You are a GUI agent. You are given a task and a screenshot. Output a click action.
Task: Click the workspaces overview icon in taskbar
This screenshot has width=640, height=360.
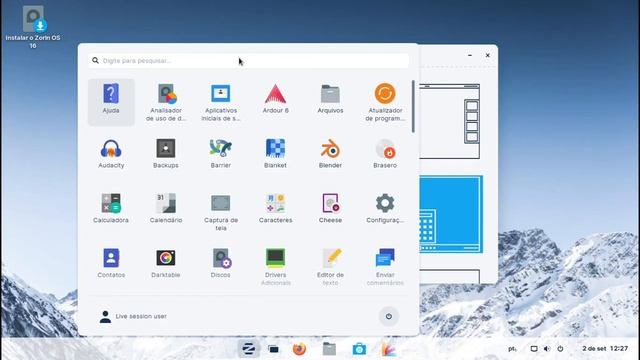(x=273, y=349)
